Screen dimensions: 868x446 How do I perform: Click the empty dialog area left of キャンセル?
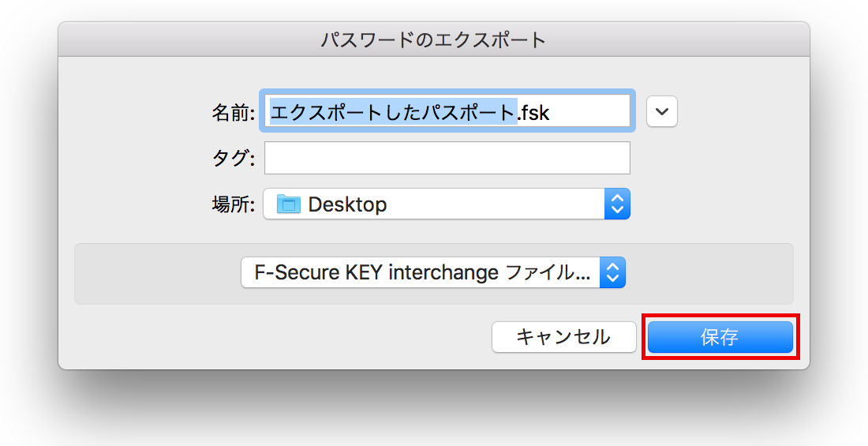(276, 337)
